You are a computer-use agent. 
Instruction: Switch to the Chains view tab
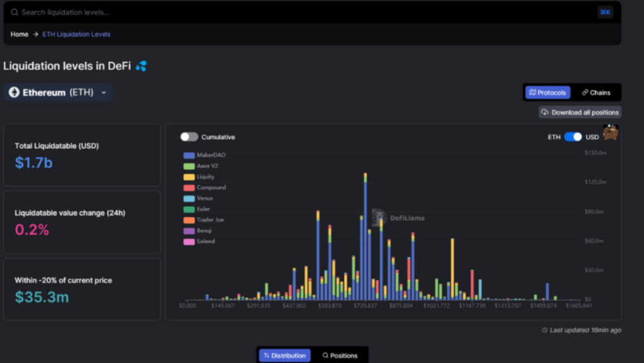(x=596, y=92)
